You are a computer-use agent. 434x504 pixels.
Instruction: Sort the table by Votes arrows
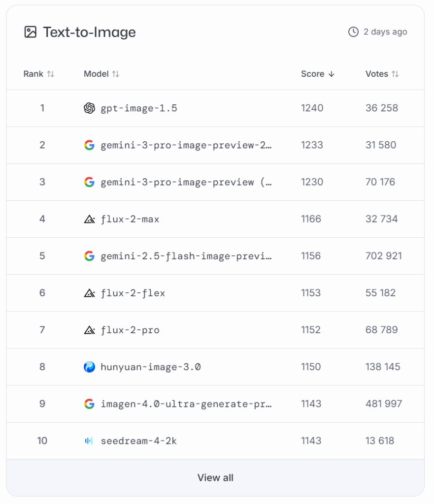[395, 74]
